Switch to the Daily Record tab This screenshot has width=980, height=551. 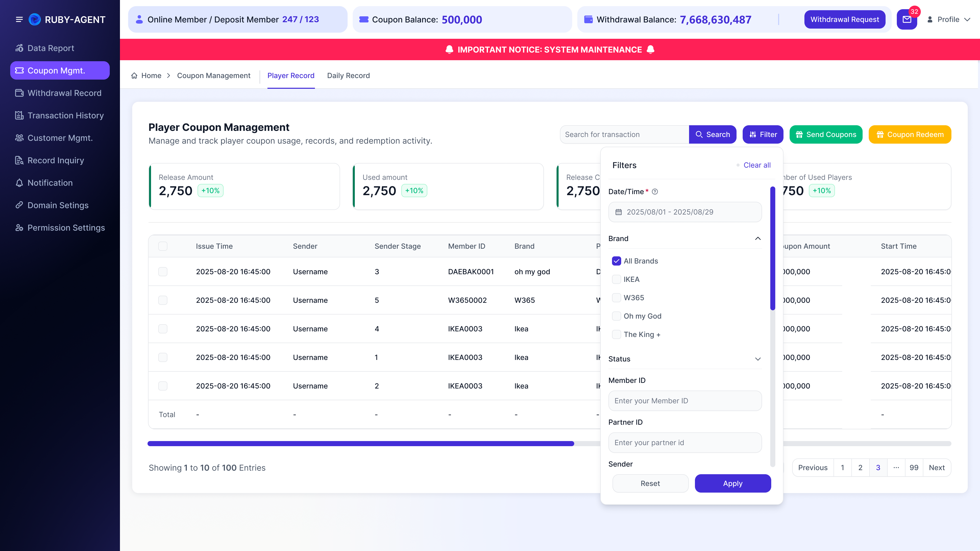coord(348,76)
